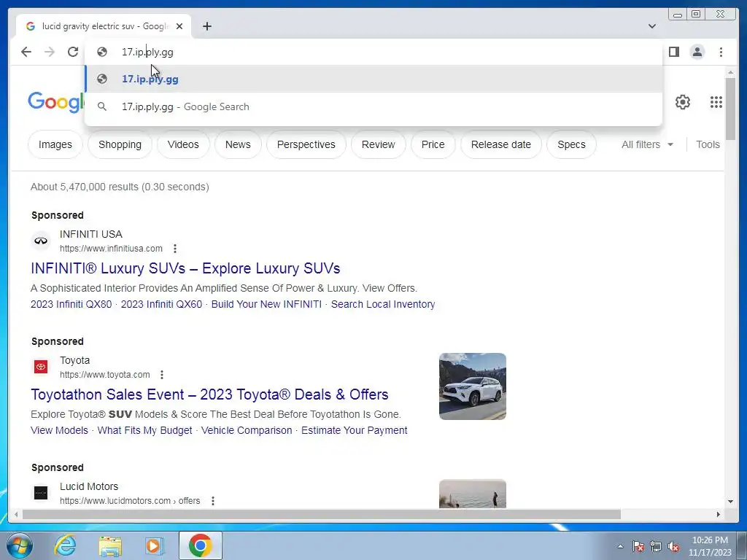Image resolution: width=747 pixels, height=560 pixels.
Task: Select the Specs filter chip
Action: 571,144
